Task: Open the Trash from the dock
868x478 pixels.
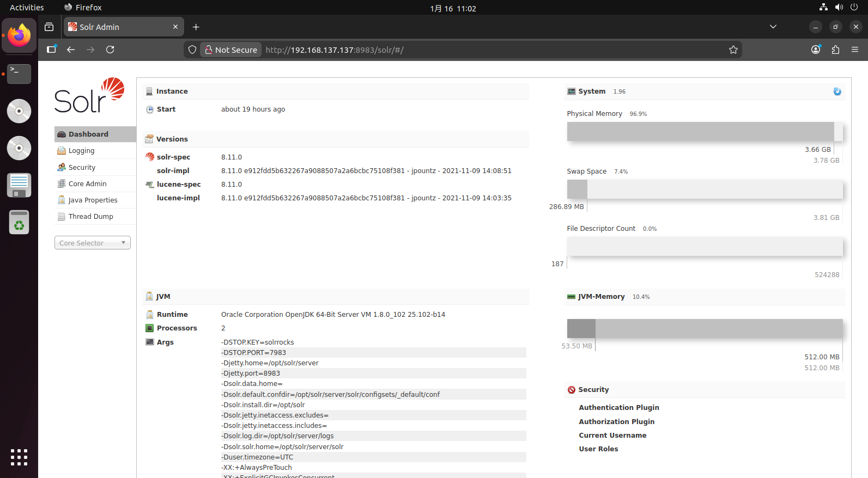Action: point(19,222)
